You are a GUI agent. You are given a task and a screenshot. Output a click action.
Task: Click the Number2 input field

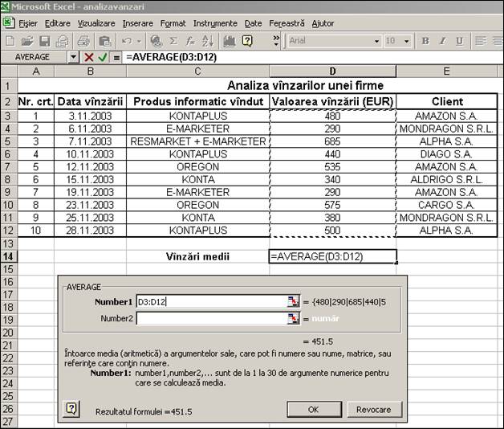[x=211, y=318]
